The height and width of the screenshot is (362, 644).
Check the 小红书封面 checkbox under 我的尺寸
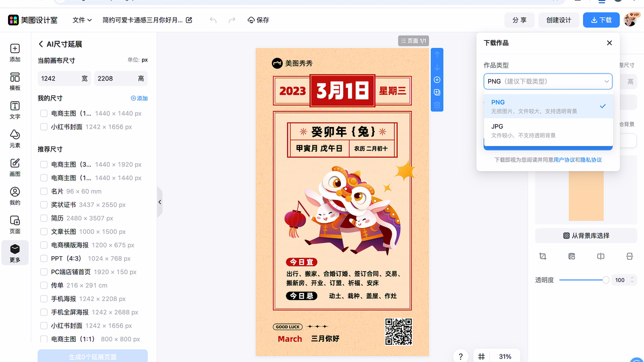44,127
